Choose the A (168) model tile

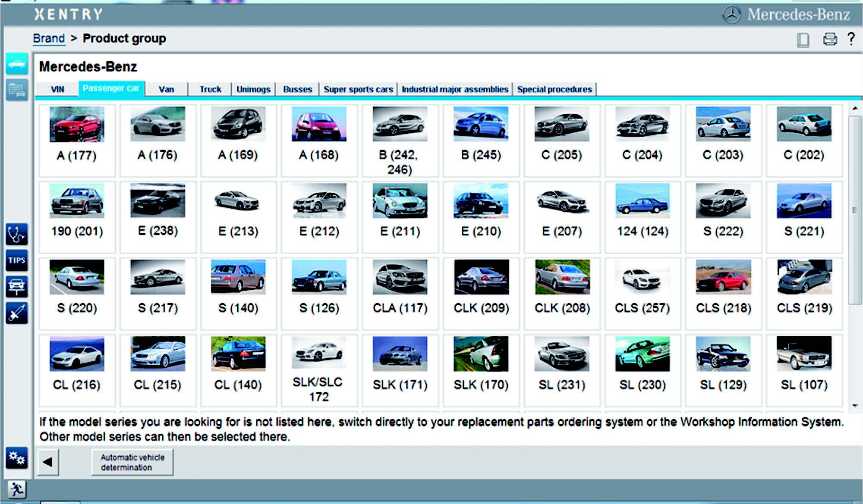(x=319, y=141)
